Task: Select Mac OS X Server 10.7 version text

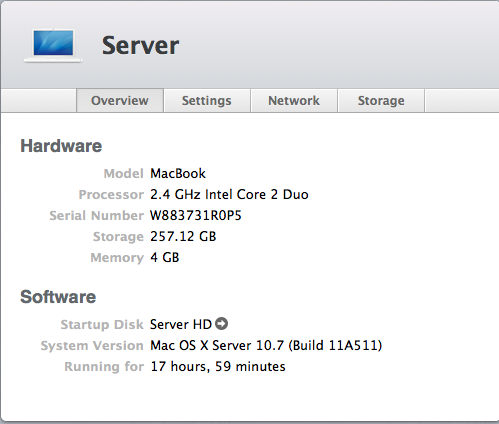Action: coord(266,345)
